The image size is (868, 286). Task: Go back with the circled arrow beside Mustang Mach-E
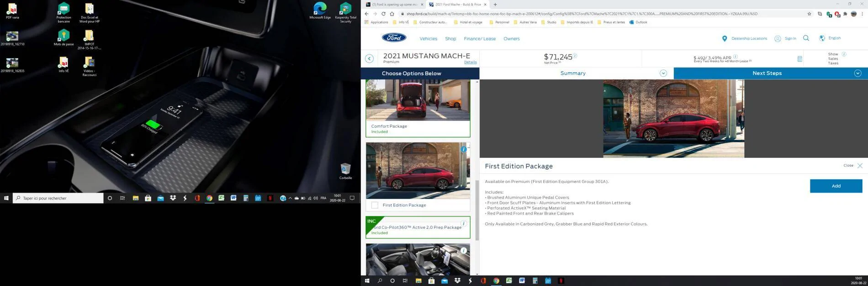(369, 59)
